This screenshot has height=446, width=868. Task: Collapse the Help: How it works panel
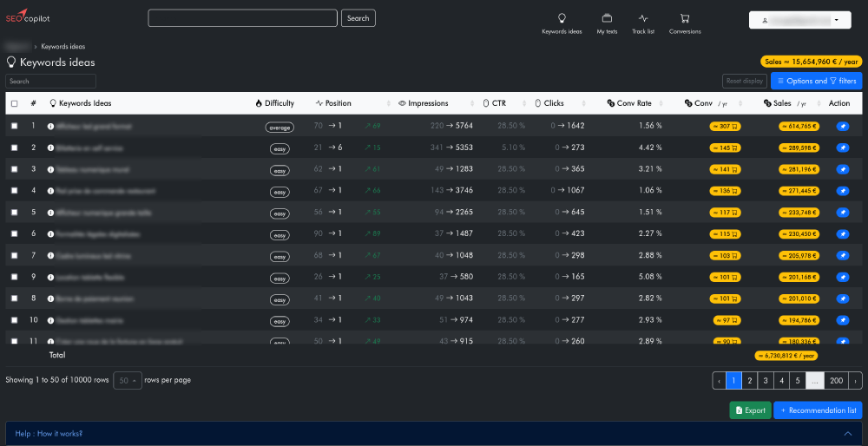pos(847,433)
